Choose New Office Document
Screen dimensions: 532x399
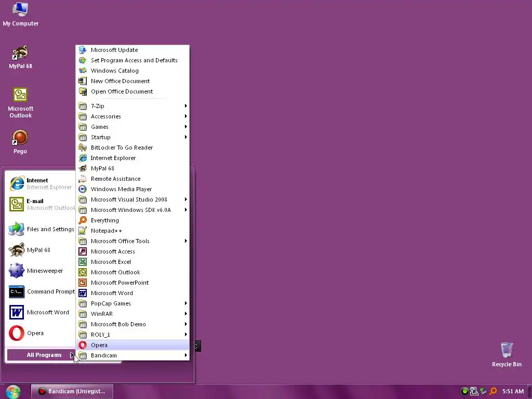[132, 81]
